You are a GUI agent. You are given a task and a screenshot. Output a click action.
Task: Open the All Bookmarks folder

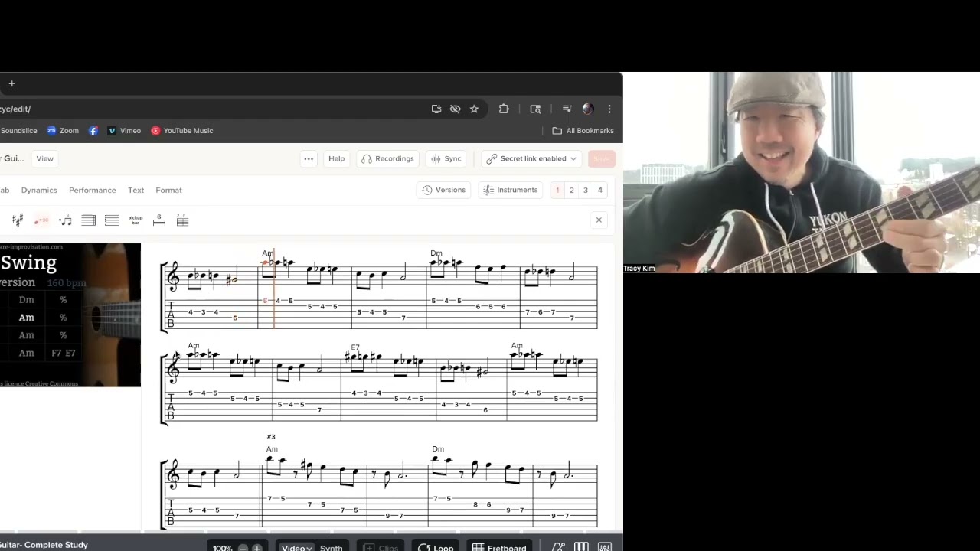(x=583, y=131)
